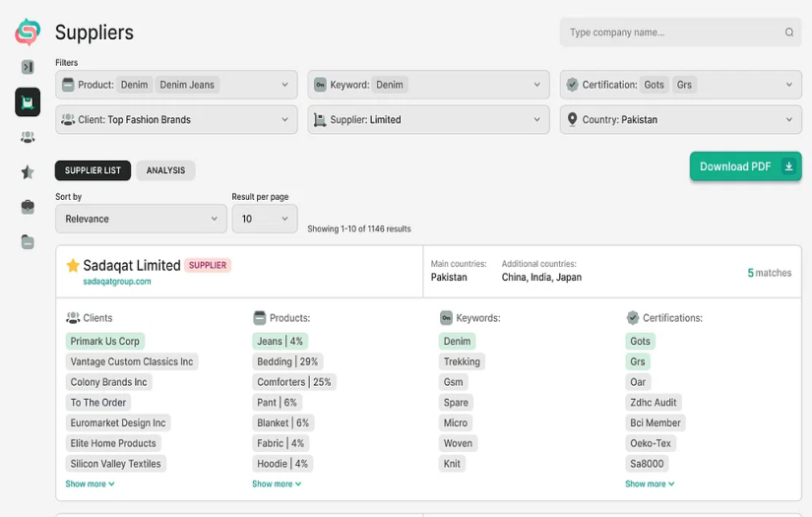Viewport: 812px width, 517px height.
Task: Switch to the Supplier List tab
Action: coord(93,170)
